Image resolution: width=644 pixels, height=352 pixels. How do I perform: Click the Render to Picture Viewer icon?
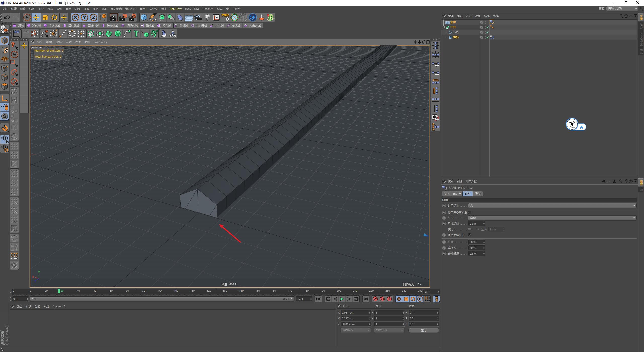point(123,17)
